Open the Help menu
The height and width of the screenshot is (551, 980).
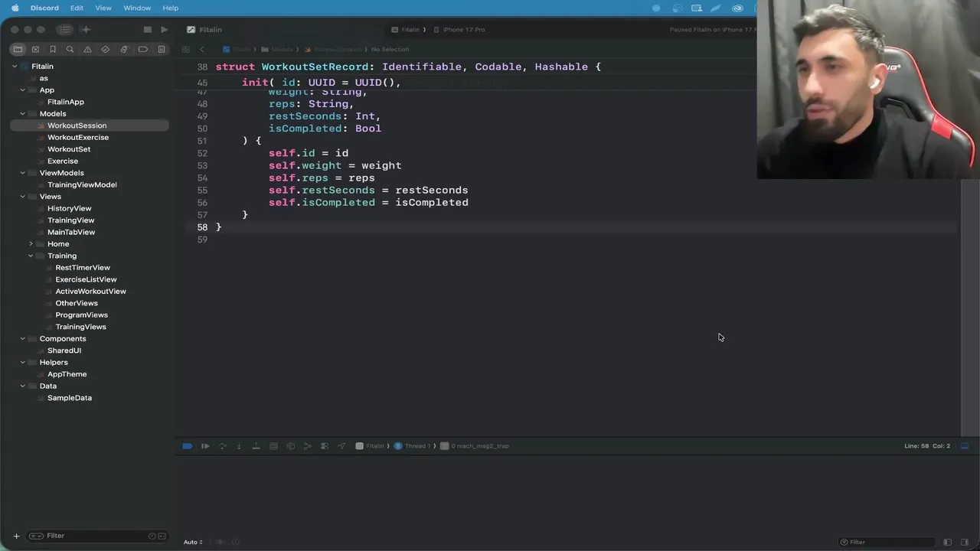(x=170, y=8)
